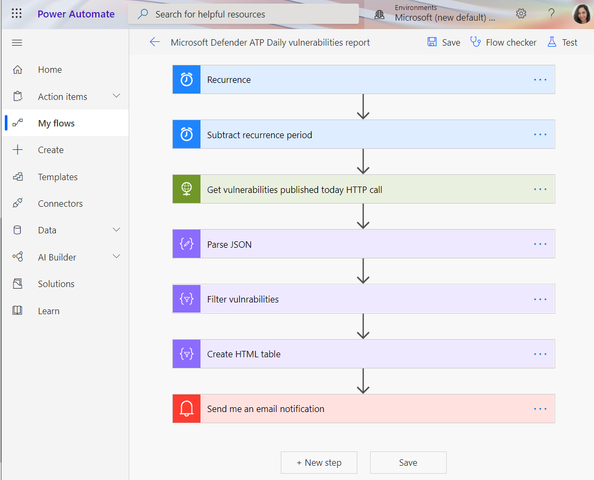Click the Filter vulnrabilities step icon

186,299
